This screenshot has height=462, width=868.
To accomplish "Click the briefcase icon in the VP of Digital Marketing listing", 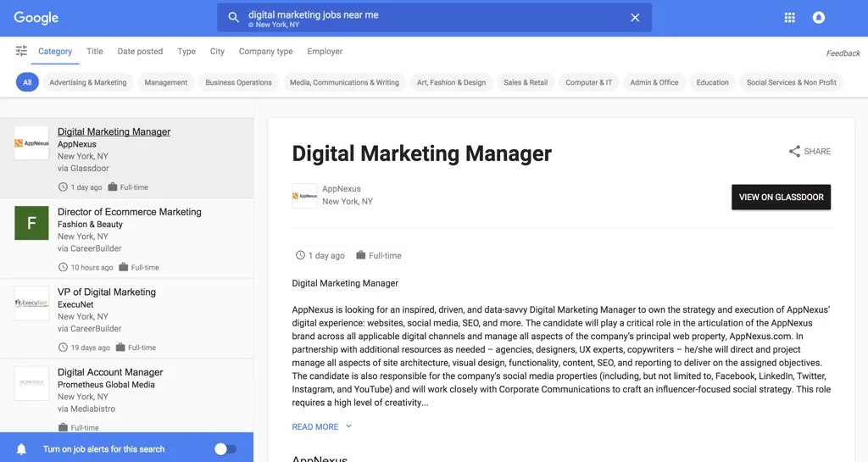I will pos(120,347).
